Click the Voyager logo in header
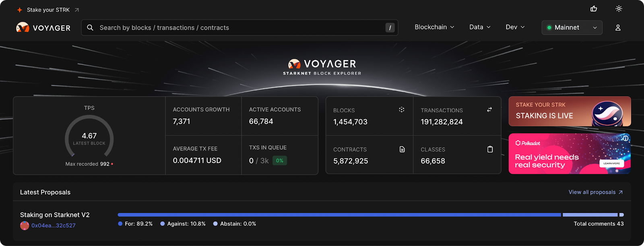The width and height of the screenshot is (644, 246). click(x=43, y=28)
